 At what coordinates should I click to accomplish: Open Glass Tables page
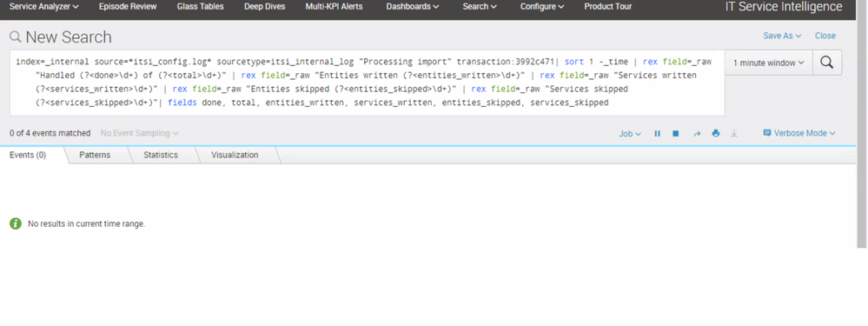click(x=201, y=7)
